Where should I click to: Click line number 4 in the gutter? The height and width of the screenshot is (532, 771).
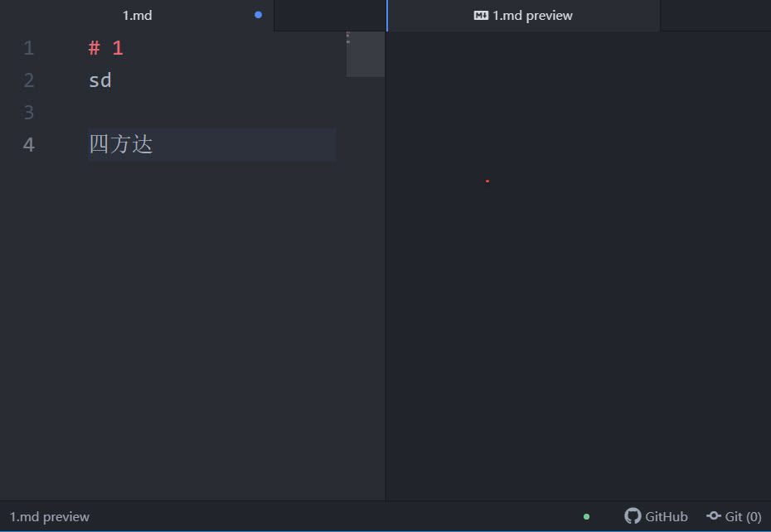pyautogui.click(x=28, y=144)
